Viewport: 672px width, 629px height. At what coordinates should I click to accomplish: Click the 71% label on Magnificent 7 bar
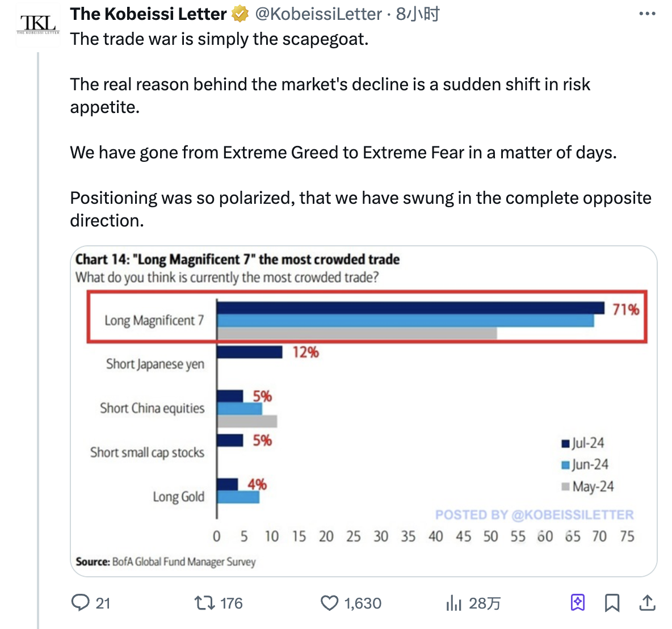625,310
